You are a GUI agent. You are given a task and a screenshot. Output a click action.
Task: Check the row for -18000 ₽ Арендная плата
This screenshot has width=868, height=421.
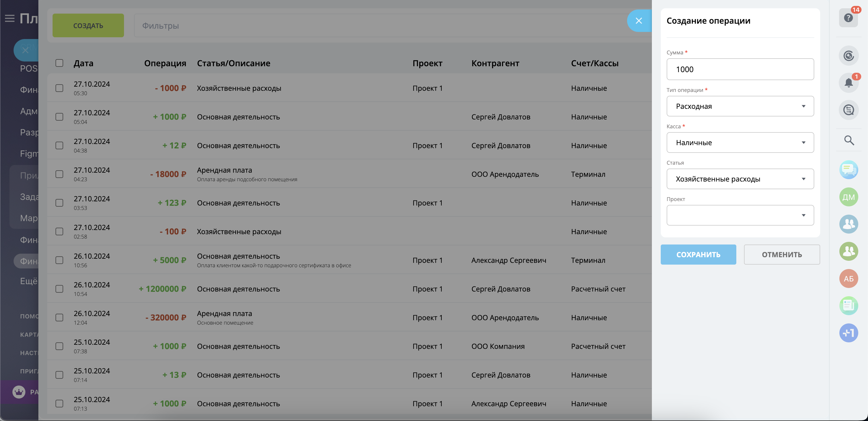pyautogui.click(x=59, y=174)
